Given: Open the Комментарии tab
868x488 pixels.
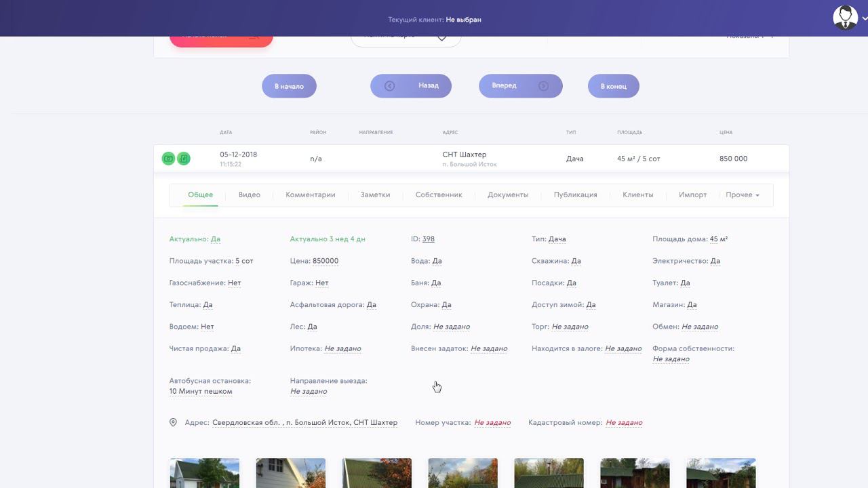Looking at the screenshot, I should click(311, 195).
